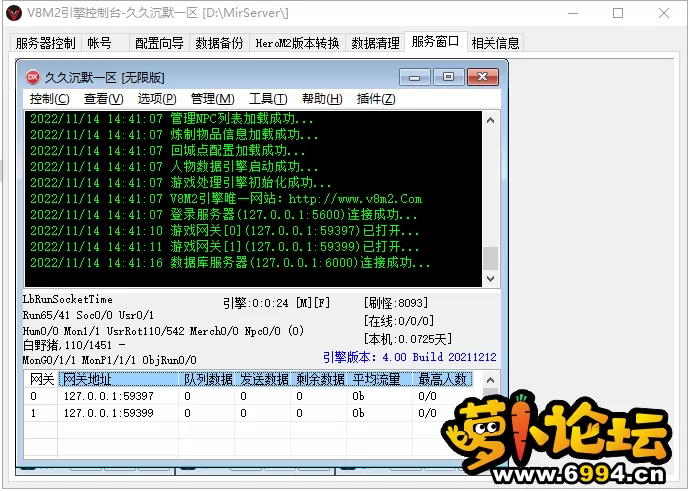Open the 管理(M) menu

(x=213, y=99)
